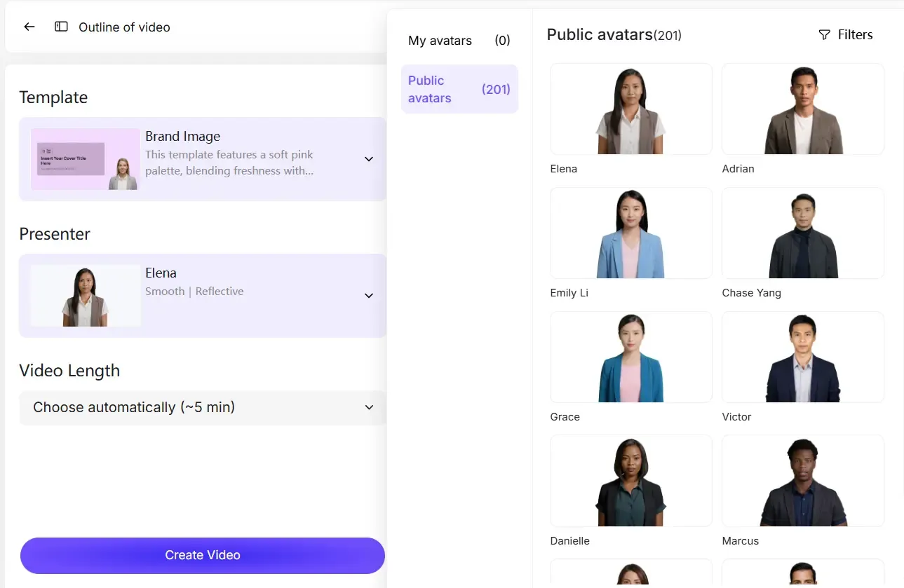Expand the Brand Image template dropdown

[x=369, y=159]
